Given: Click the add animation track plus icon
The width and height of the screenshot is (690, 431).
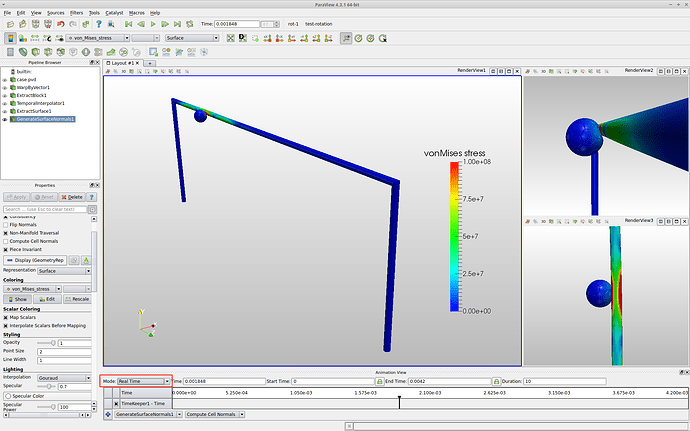Looking at the screenshot, I should point(108,414).
